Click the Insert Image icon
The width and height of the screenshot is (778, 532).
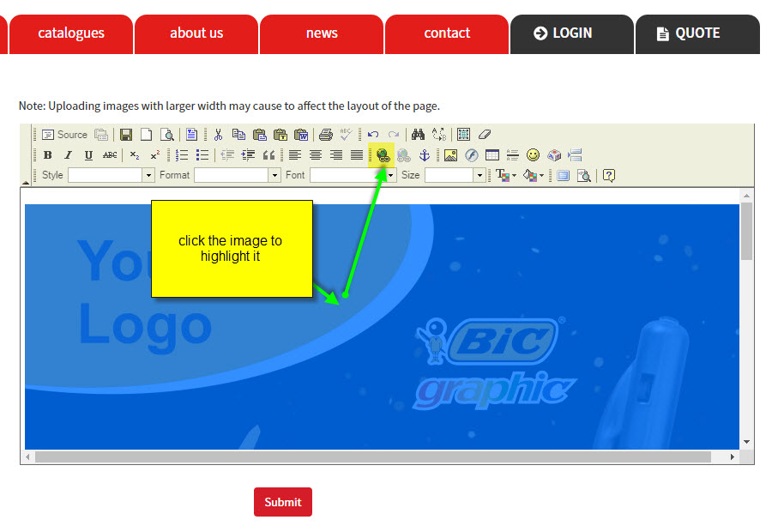coord(450,155)
